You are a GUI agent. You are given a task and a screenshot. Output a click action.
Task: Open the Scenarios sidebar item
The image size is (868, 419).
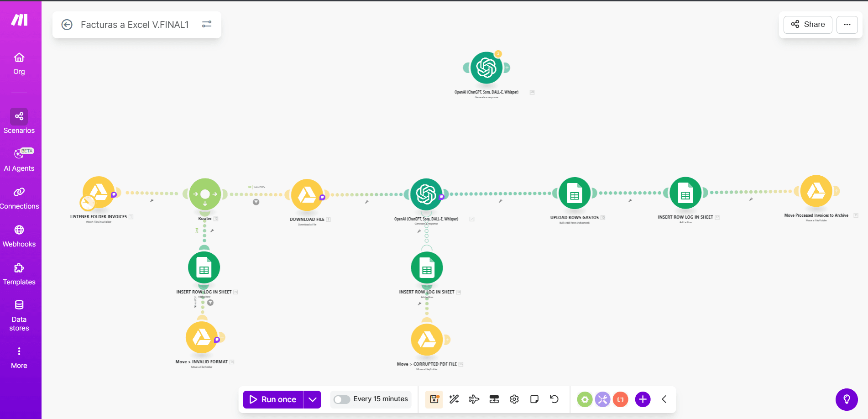19,121
